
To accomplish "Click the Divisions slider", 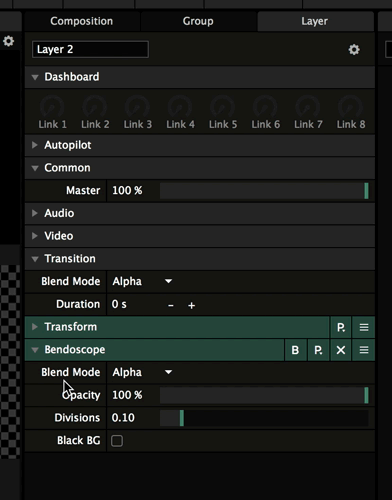I will point(264,418).
